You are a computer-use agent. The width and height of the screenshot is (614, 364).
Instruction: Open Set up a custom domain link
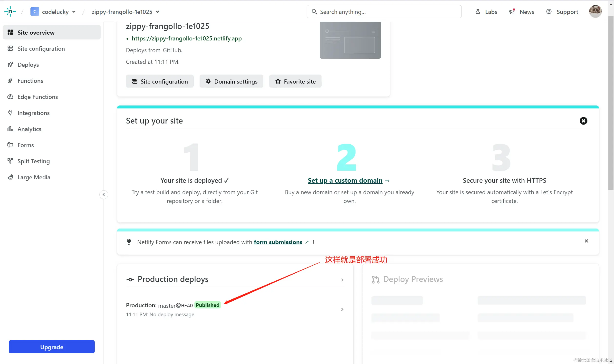tap(345, 180)
